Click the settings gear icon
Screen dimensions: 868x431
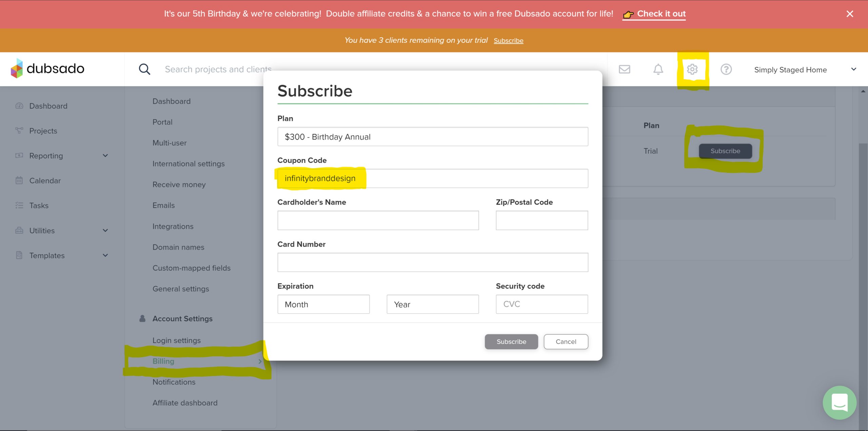click(692, 69)
